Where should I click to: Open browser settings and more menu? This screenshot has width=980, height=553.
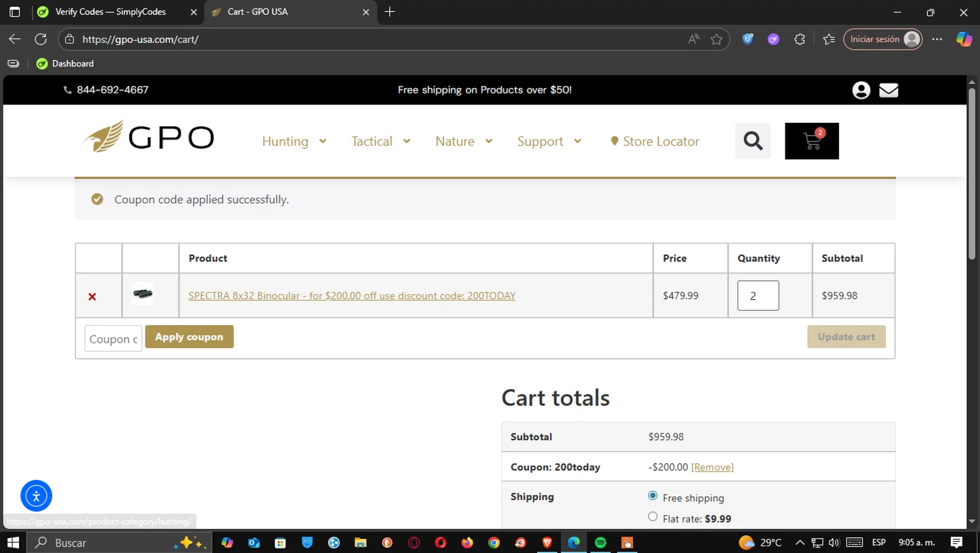[937, 39]
